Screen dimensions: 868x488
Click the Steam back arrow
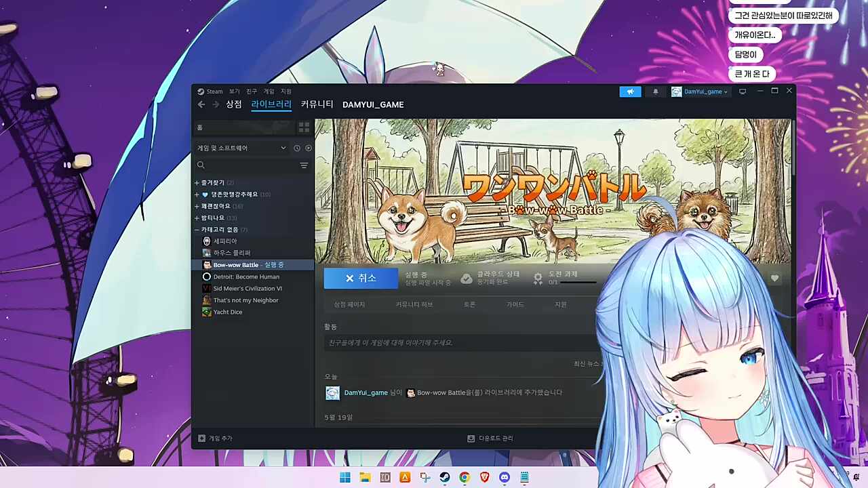click(201, 104)
